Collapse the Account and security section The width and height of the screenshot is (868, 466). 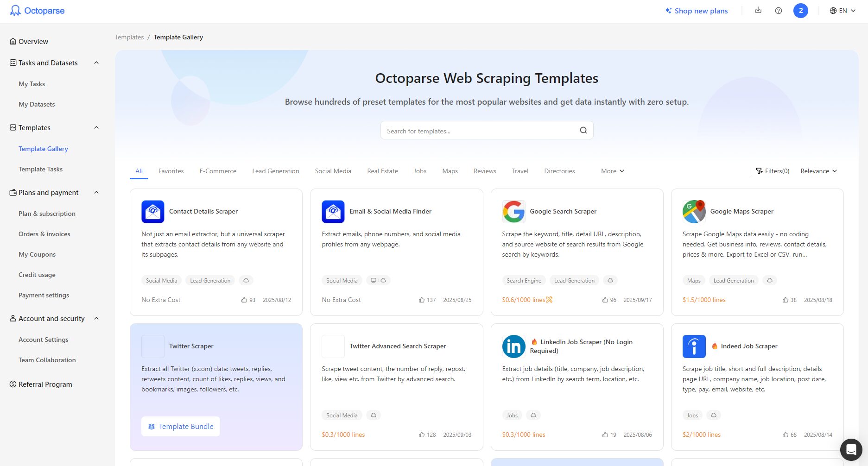point(96,318)
